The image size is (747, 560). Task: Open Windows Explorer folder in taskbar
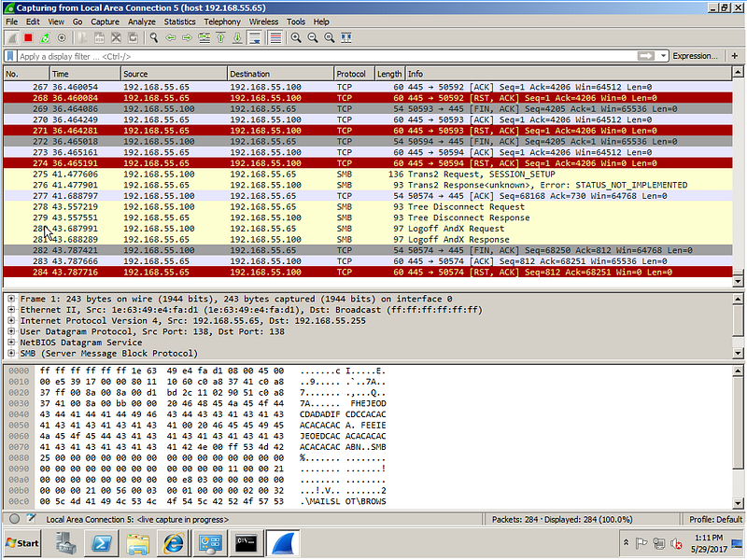[137, 543]
